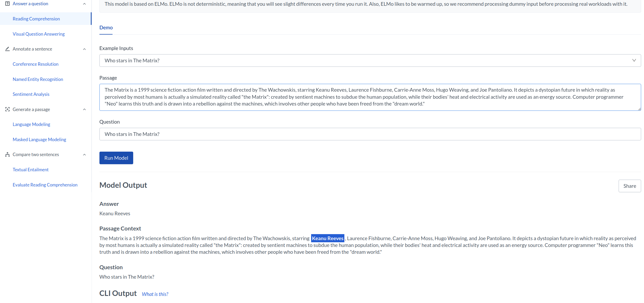Click the Answer a question icon
The width and height of the screenshot is (644, 303).
coord(7,4)
